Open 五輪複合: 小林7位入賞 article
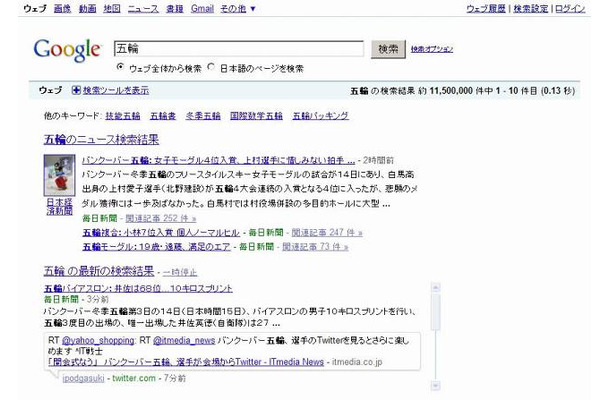 [x=161, y=233]
